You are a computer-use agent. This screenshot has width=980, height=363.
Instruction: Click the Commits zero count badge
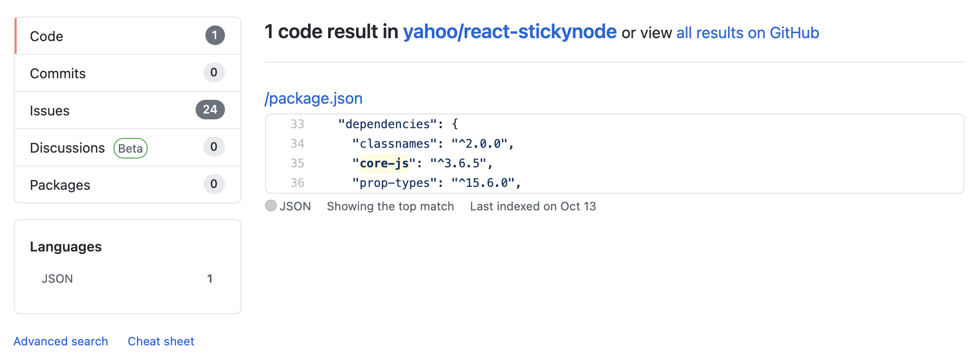[x=214, y=72]
